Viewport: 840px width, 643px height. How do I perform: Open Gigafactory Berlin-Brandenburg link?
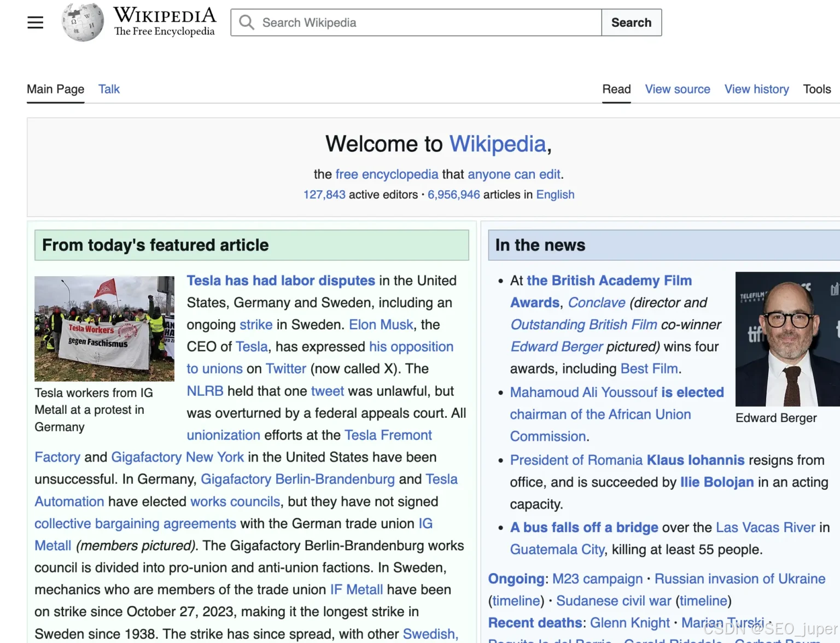point(297,479)
